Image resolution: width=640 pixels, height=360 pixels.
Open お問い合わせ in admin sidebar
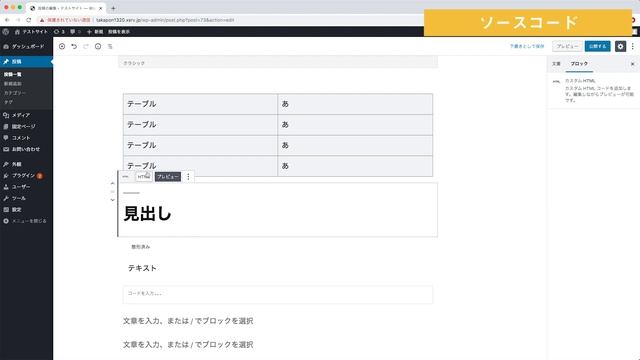[26, 149]
